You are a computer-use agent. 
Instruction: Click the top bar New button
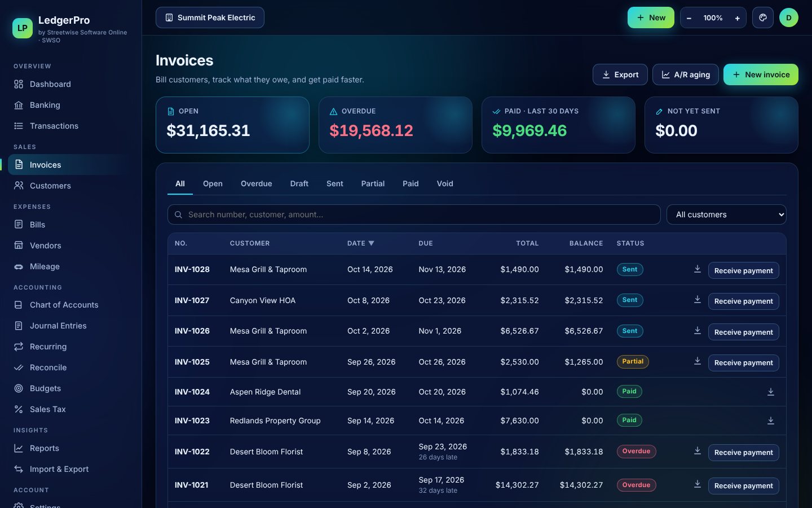(x=651, y=17)
